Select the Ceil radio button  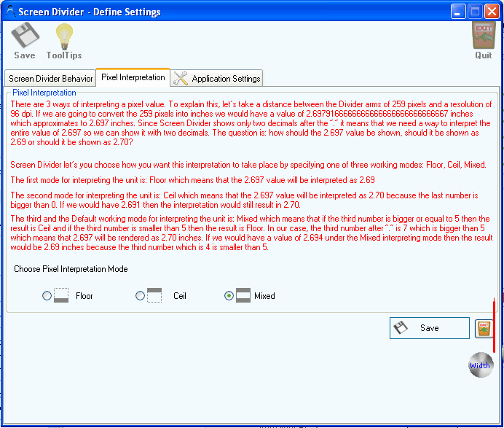pos(140,295)
